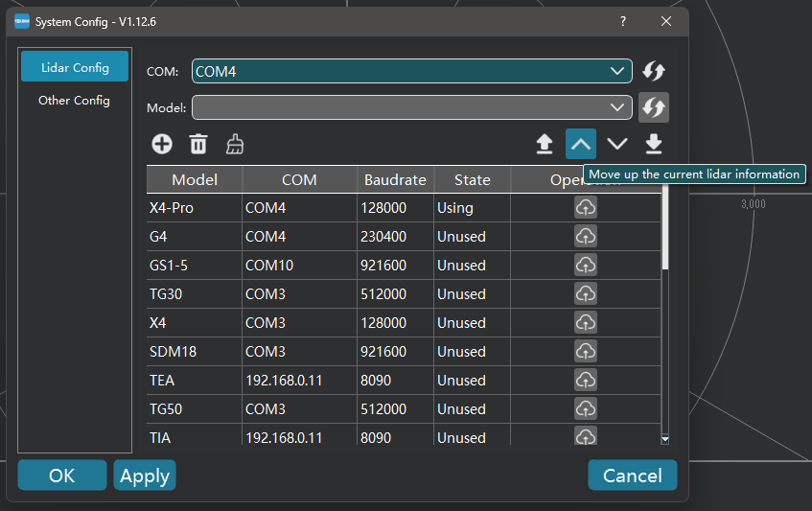
Task: Click the clear list broom icon
Action: coord(235,144)
